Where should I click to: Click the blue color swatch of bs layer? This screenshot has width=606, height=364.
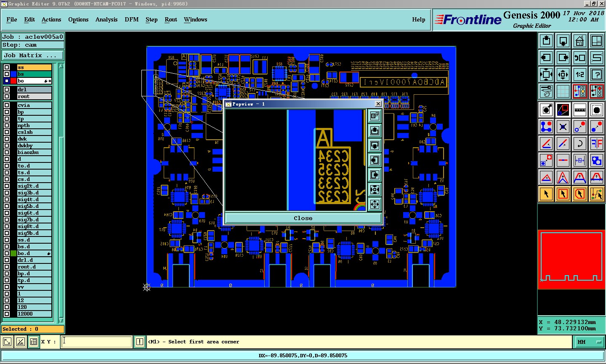click(x=13, y=74)
